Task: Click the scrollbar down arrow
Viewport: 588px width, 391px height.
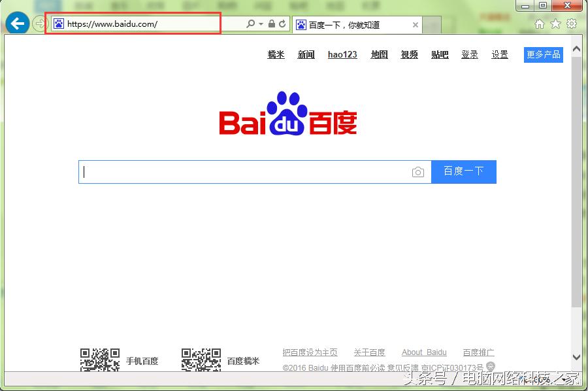Action: pos(576,358)
